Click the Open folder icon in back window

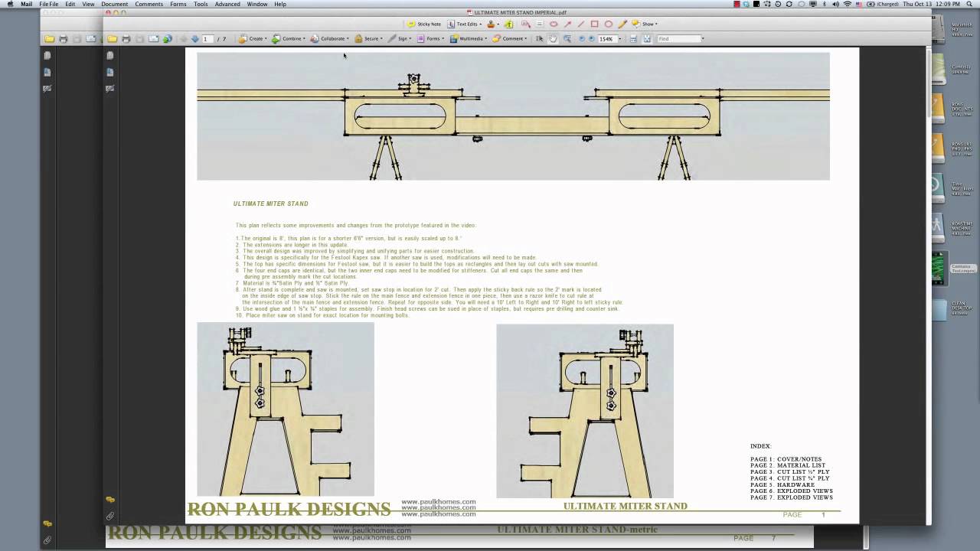click(x=49, y=38)
